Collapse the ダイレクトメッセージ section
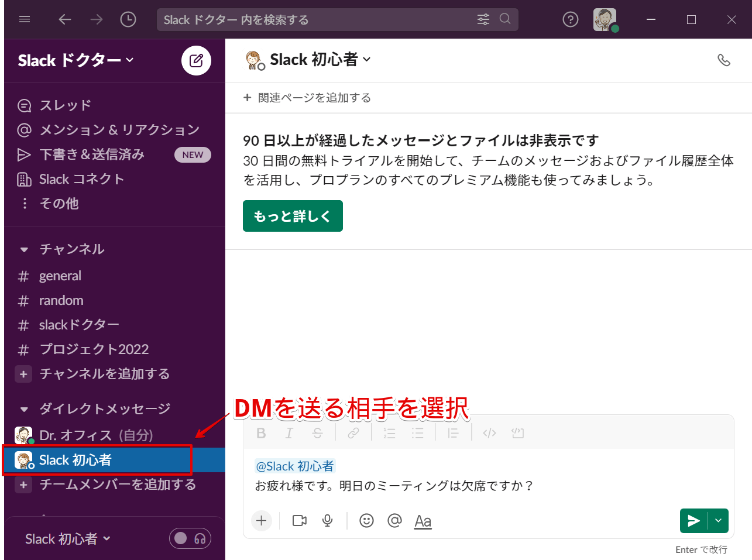This screenshot has width=752, height=560. (x=24, y=409)
